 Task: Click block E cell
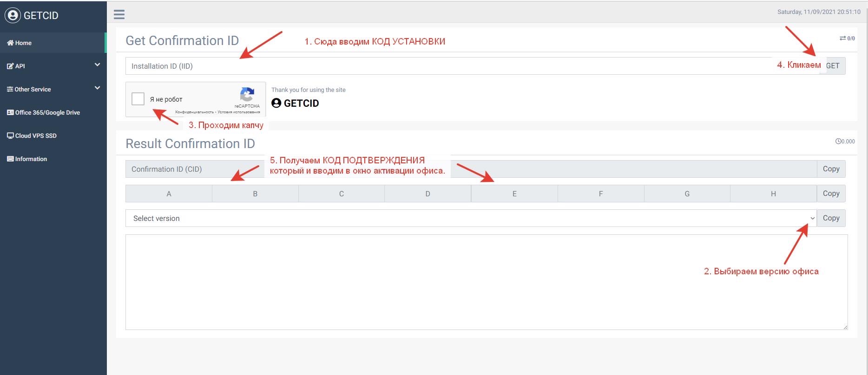514,194
